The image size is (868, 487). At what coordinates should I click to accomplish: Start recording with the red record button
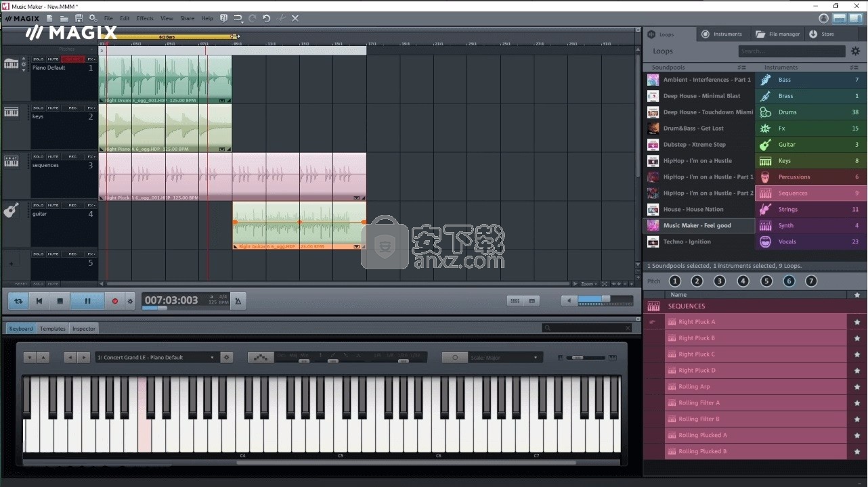[114, 301]
